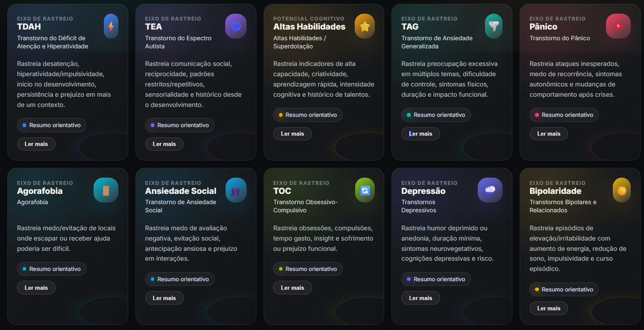Click the TOC refresh arrows icon
Image resolution: width=644 pixels, height=330 pixels.
(x=365, y=190)
